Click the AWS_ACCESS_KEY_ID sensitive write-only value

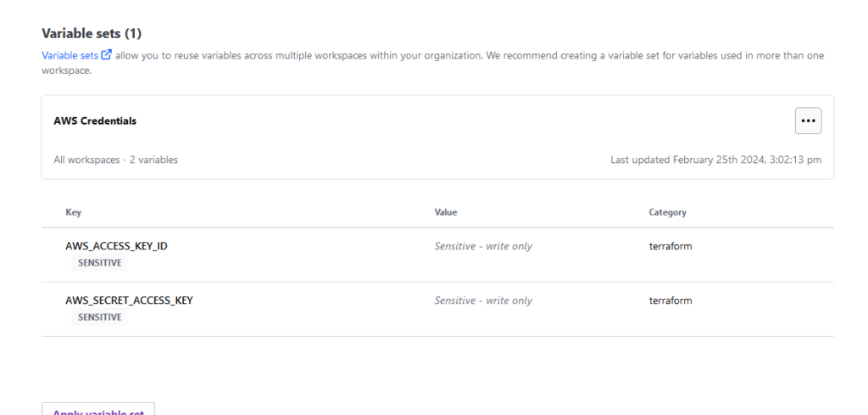483,246
